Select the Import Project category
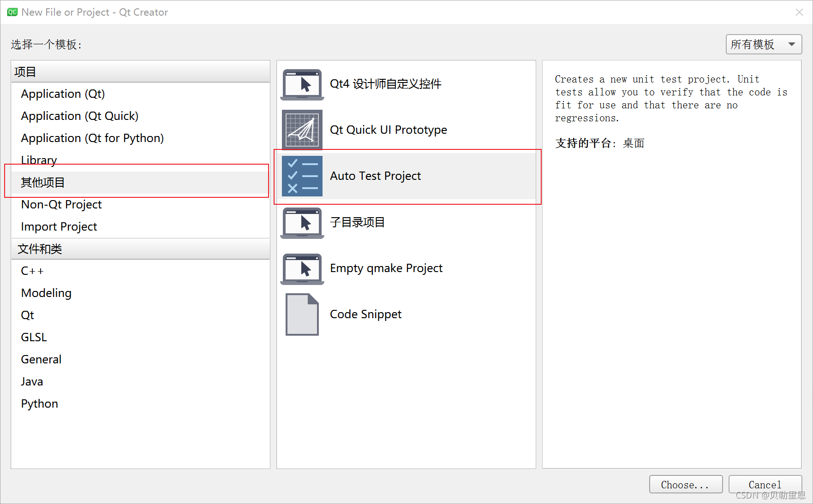The image size is (813, 504). pos(140,226)
